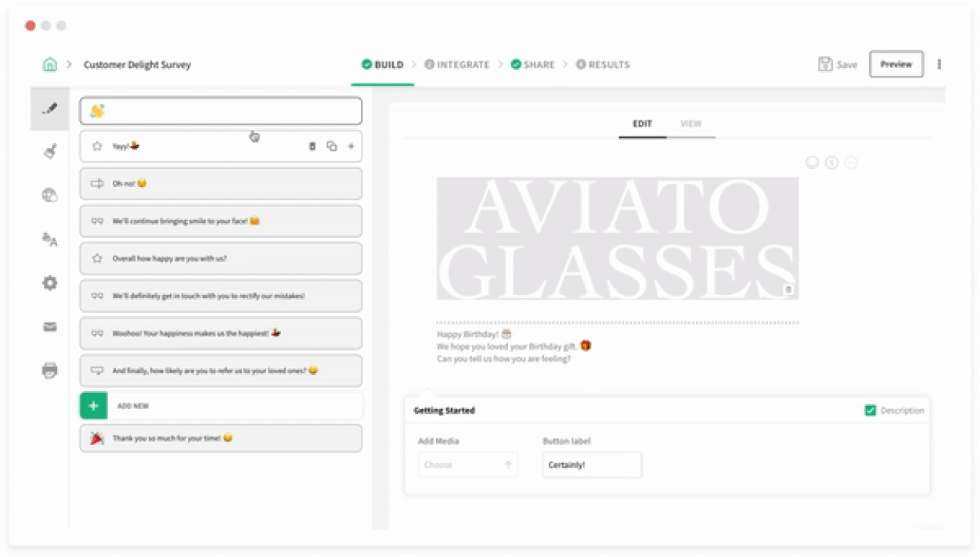Click the Button label text field
The image size is (980, 557).
click(x=592, y=465)
